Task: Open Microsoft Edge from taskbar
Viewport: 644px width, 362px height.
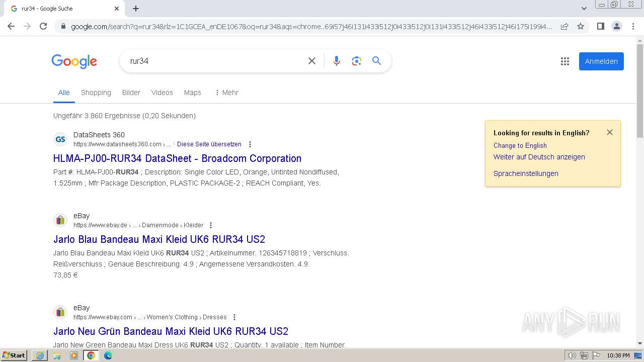Action: pos(108,355)
